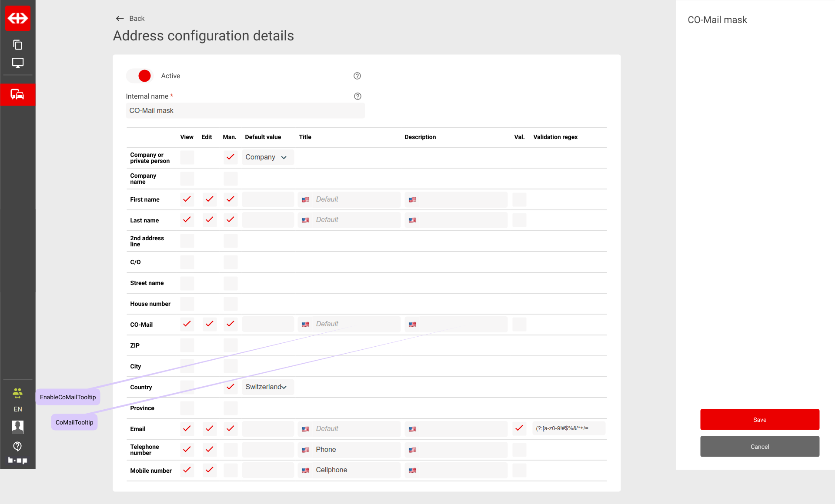
Task: Click the Internal name text field
Action: point(245,111)
